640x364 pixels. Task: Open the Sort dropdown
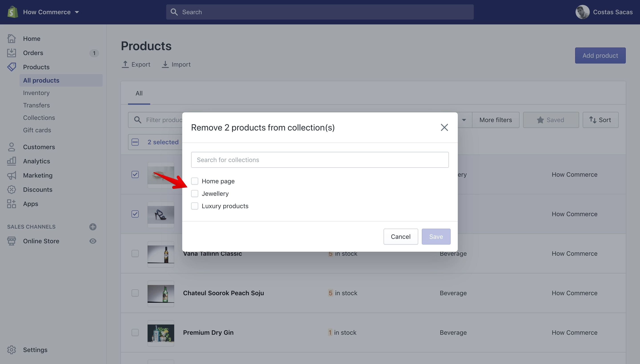coord(600,120)
